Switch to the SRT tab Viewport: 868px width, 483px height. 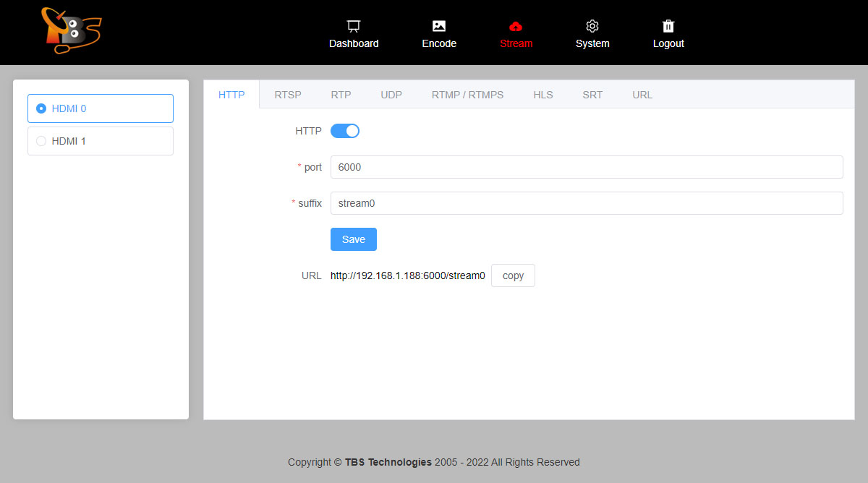(x=592, y=95)
